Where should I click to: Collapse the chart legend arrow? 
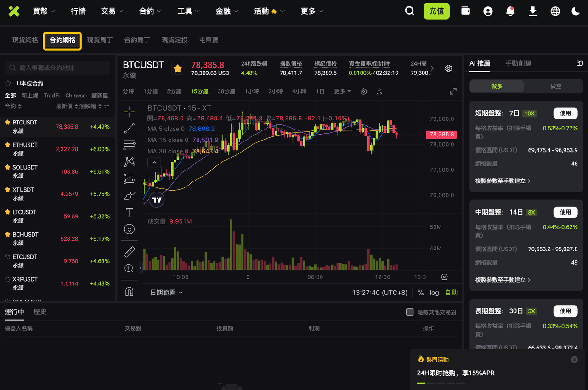tap(154, 162)
